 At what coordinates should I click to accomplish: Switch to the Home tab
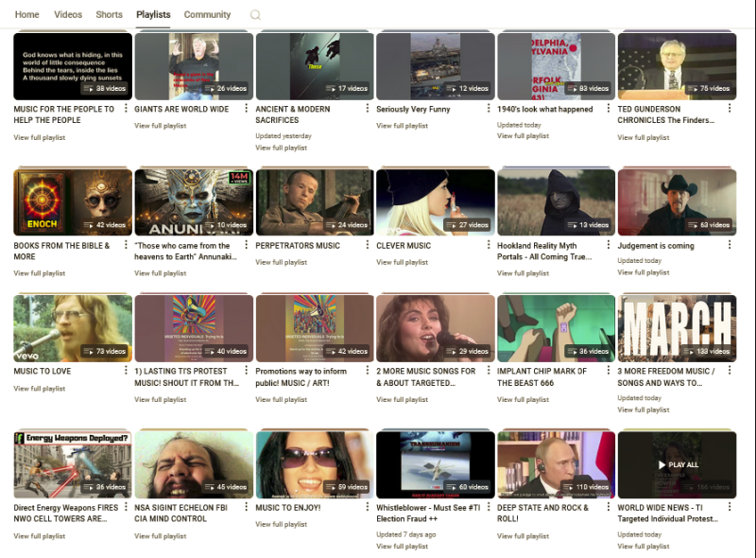click(x=27, y=14)
